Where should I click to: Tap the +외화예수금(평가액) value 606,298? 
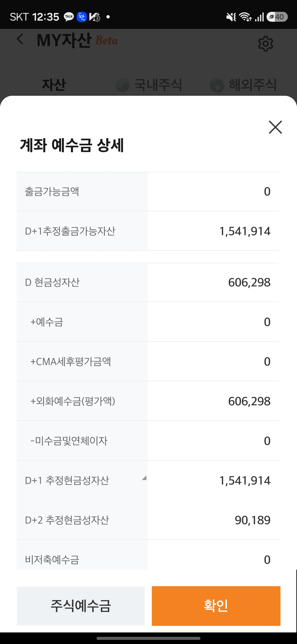click(x=249, y=401)
